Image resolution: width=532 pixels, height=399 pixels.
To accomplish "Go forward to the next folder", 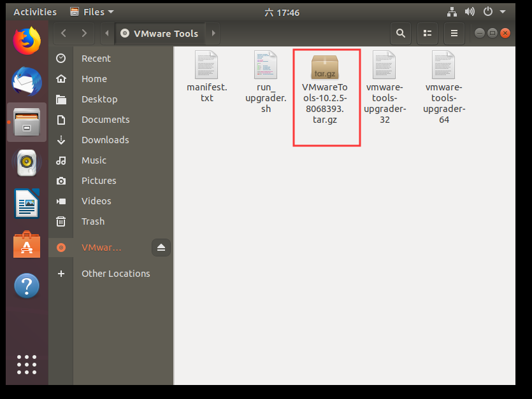I will [x=84, y=33].
